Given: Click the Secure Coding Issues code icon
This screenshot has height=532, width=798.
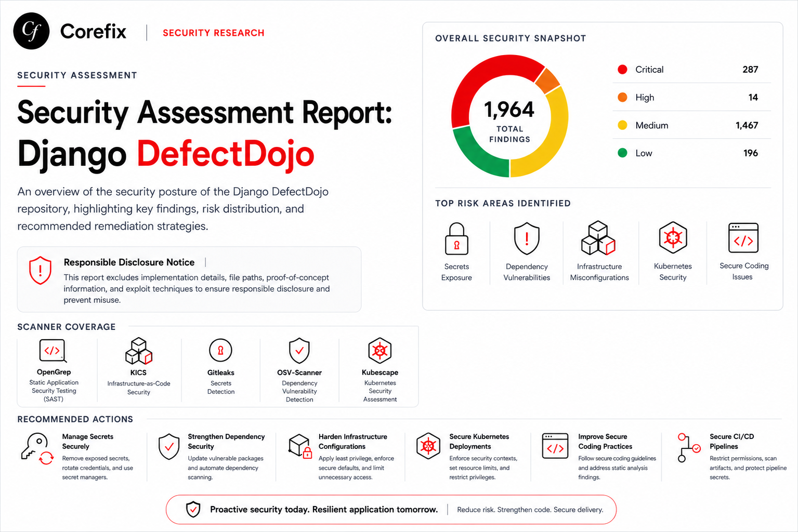Looking at the screenshot, I should 743,238.
